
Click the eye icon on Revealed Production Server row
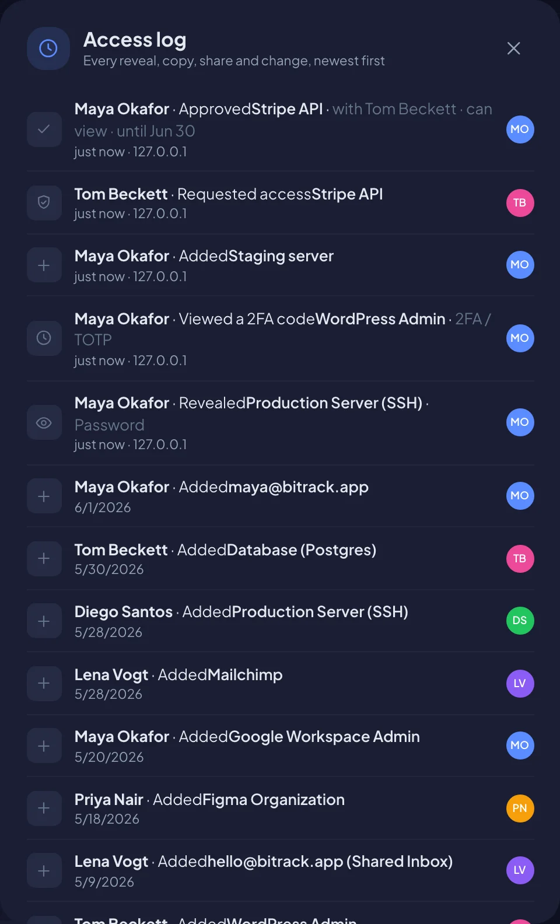[44, 423]
